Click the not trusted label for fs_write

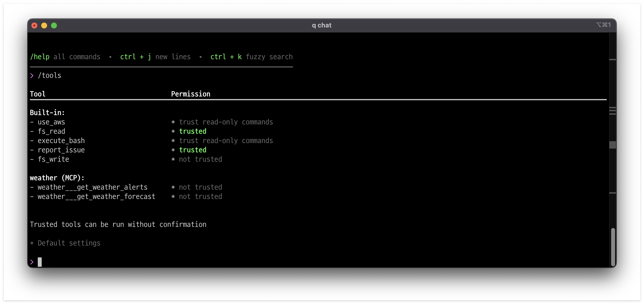200,159
